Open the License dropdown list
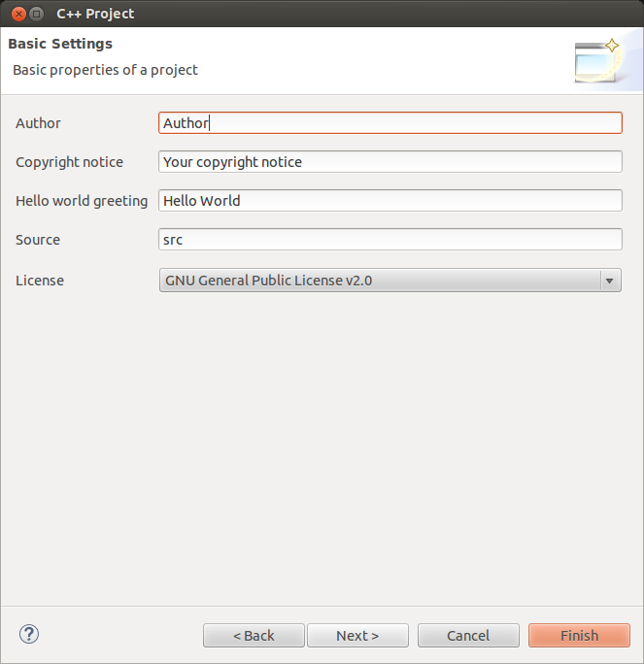 (x=390, y=281)
